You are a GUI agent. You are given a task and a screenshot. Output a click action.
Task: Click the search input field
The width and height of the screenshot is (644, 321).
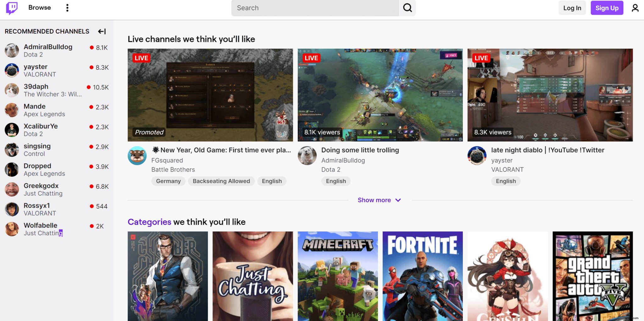coord(314,8)
